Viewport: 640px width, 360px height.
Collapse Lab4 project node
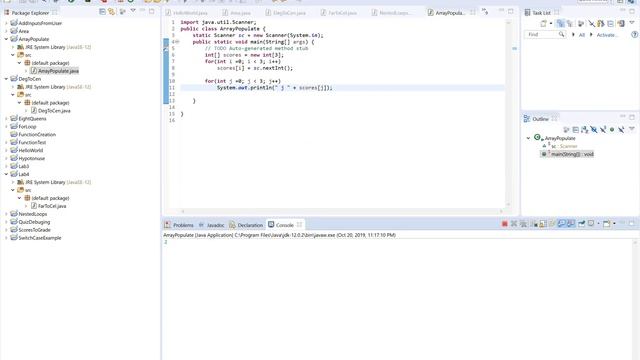click(6, 174)
